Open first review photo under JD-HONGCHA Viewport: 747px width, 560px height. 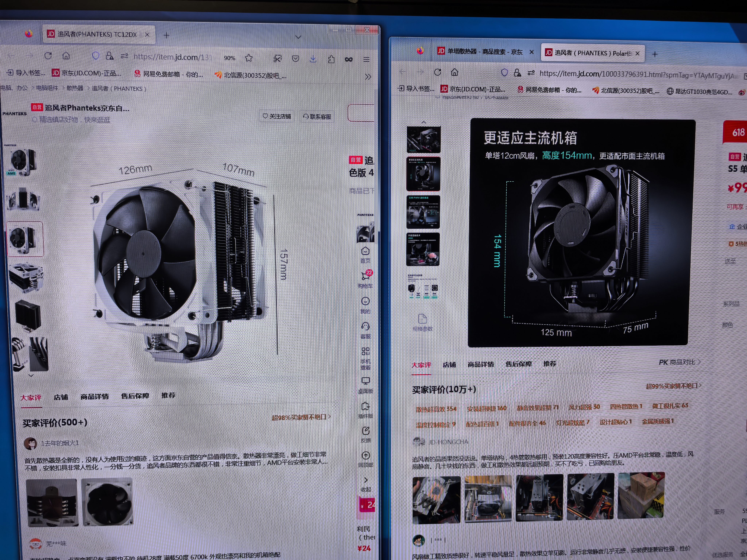[x=436, y=500]
